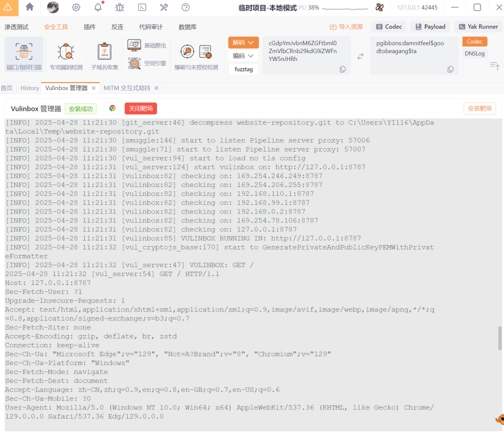The image size is (504, 435).
Task: Click the log panel vertical scrollbar
Action: (x=501, y=338)
